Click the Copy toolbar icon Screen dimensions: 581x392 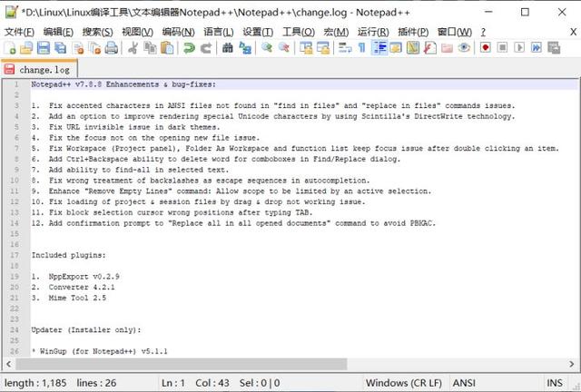pyautogui.click(x=150, y=48)
